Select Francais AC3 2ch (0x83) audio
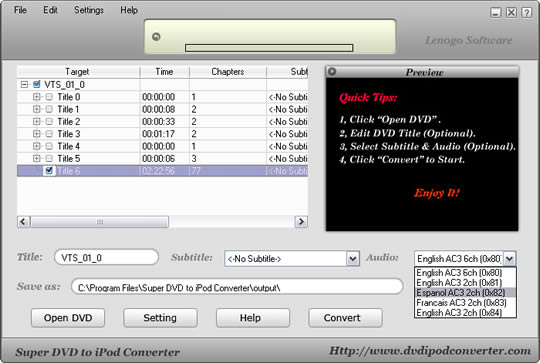 pyautogui.click(x=465, y=302)
